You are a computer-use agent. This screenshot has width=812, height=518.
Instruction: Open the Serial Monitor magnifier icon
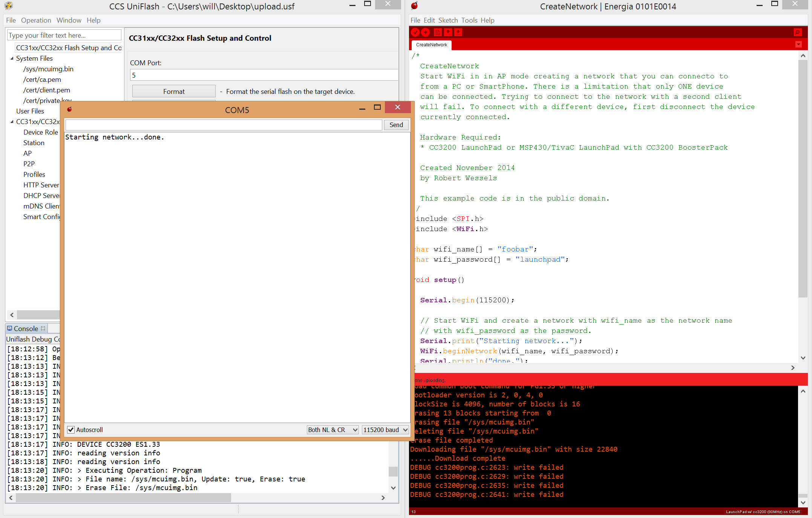point(798,32)
